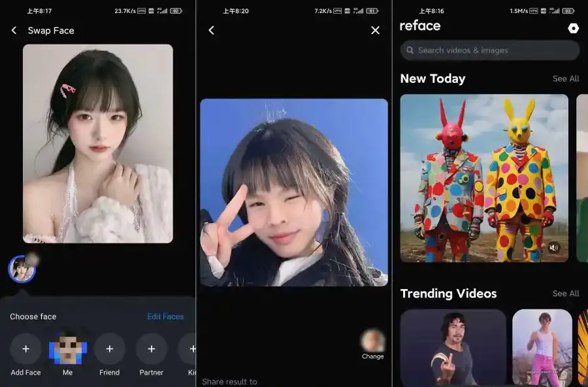See All for New Today
This screenshot has height=387, width=588.
(565, 79)
